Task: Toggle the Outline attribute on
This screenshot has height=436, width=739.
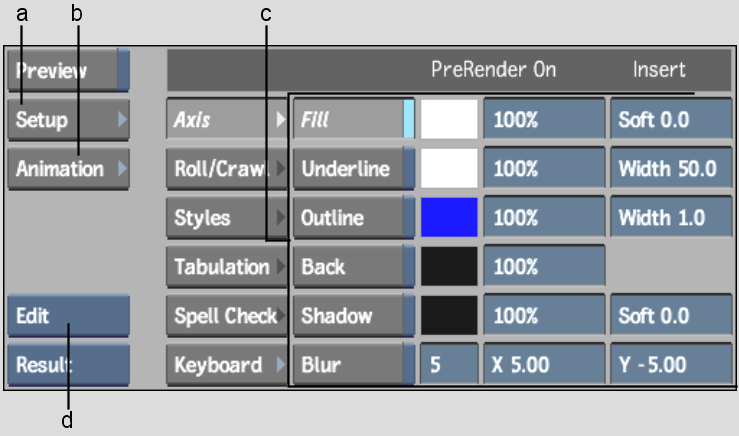Action: tap(353, 217)
